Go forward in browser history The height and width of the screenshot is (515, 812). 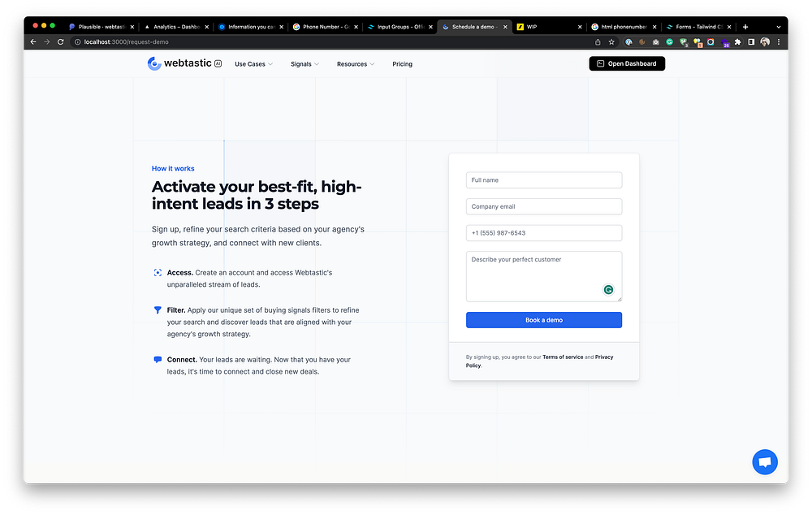click(x=46, y=42)
